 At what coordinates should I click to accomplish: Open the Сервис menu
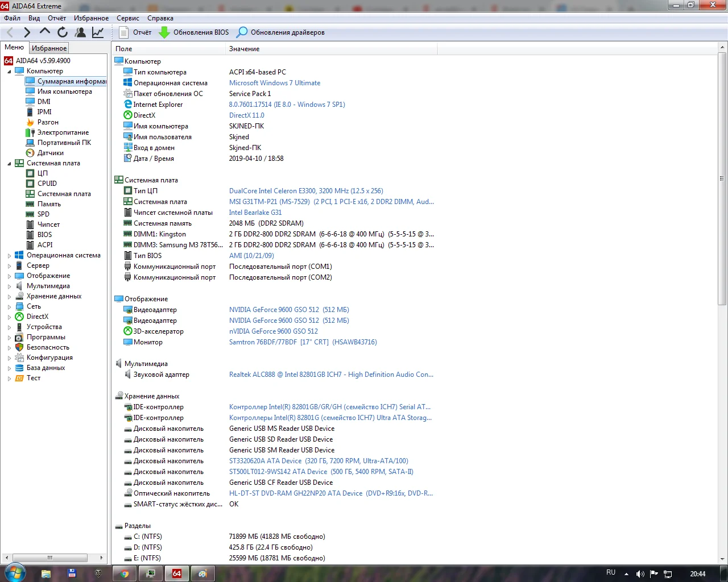[128, 18]
